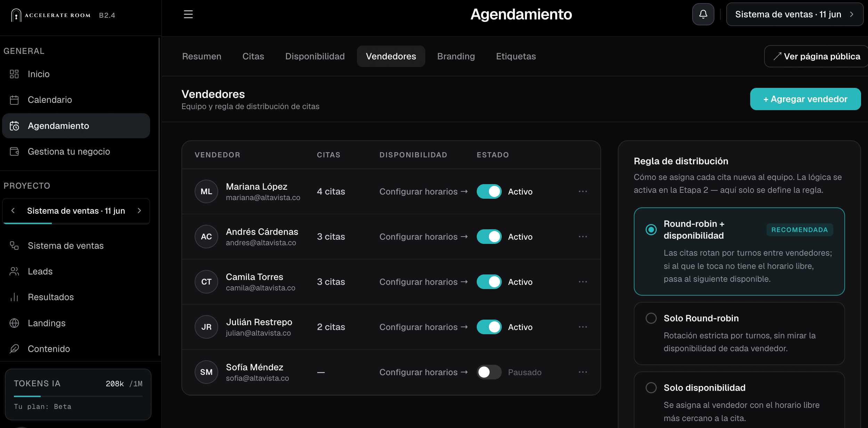
Task: Click the JR avatar of Julián Restrepo
Action: click(x=206, y=327)
